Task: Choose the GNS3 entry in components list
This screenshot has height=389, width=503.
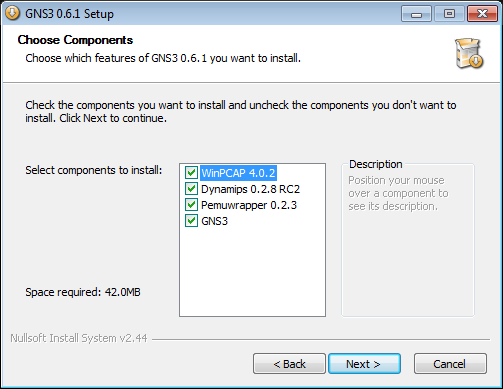Action: coord(214,221)
